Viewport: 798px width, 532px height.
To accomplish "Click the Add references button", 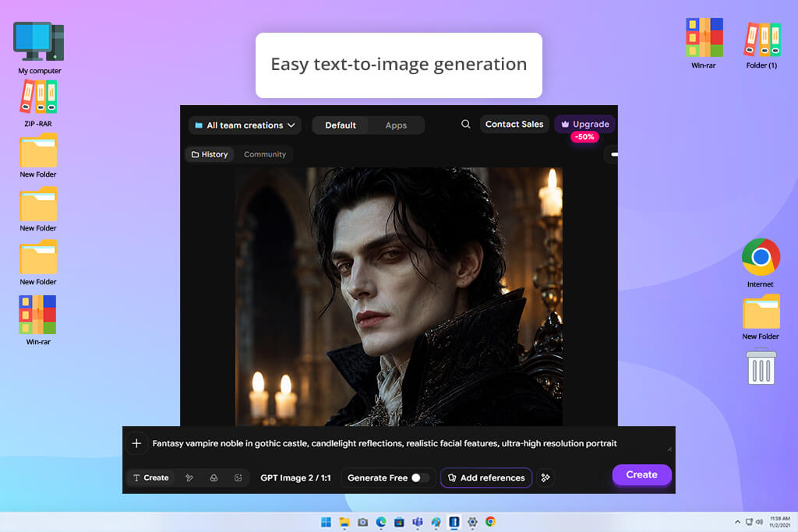I will pos(486,477).
